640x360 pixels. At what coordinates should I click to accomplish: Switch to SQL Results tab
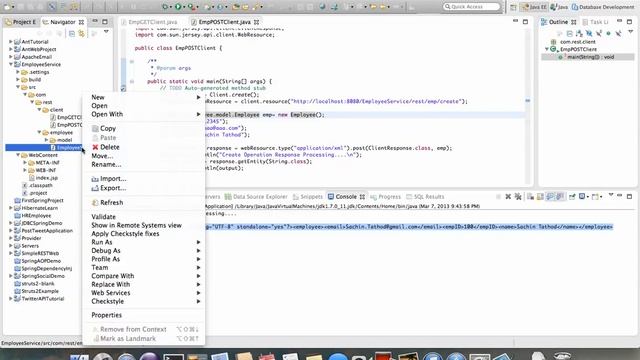tap(425, 197)
